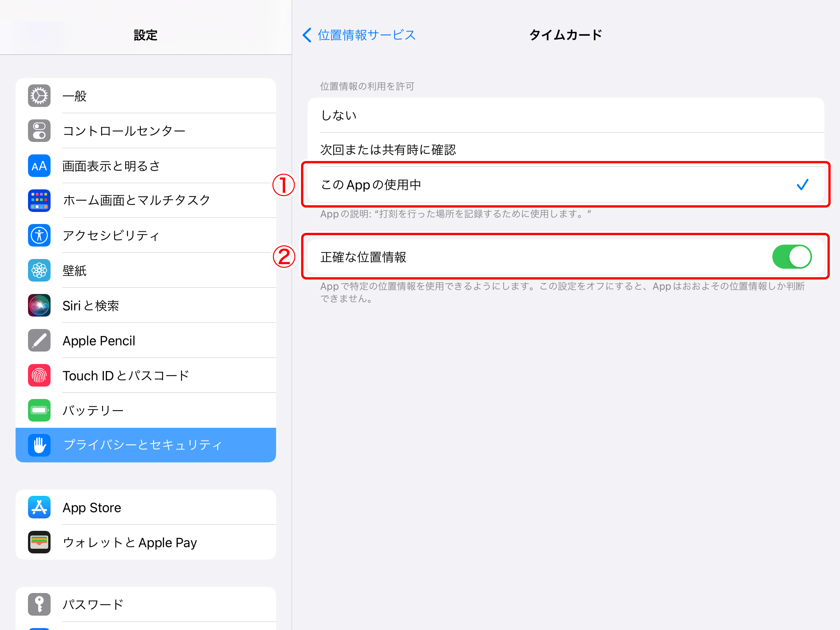840x630 pixels.
Task: Disable the 正確な位置情報 toggle
Action: point(792,256)
